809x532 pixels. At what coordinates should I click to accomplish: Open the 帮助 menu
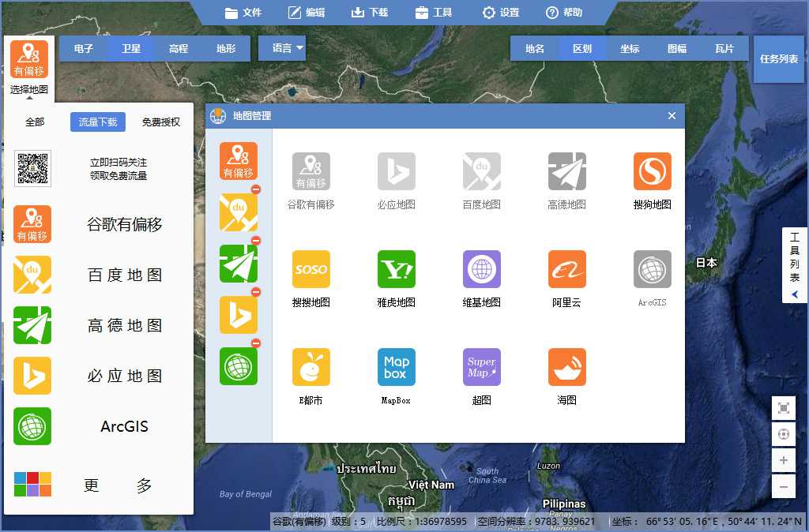click(x=564, y=13)
